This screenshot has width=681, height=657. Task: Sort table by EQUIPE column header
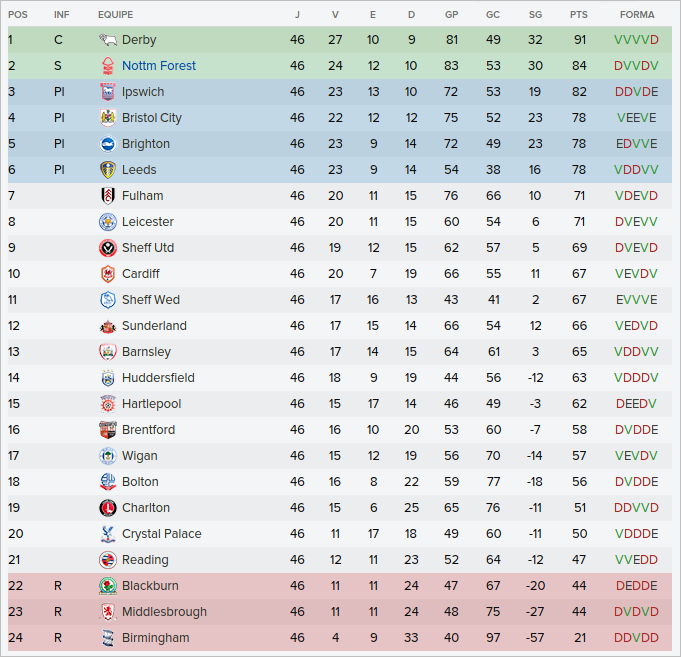[x=115, y=15]
